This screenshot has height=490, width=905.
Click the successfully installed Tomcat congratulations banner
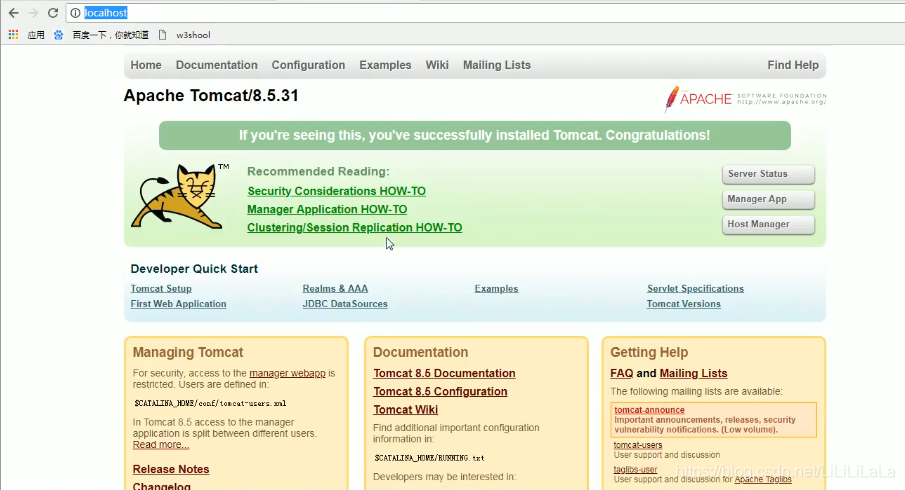475,136
